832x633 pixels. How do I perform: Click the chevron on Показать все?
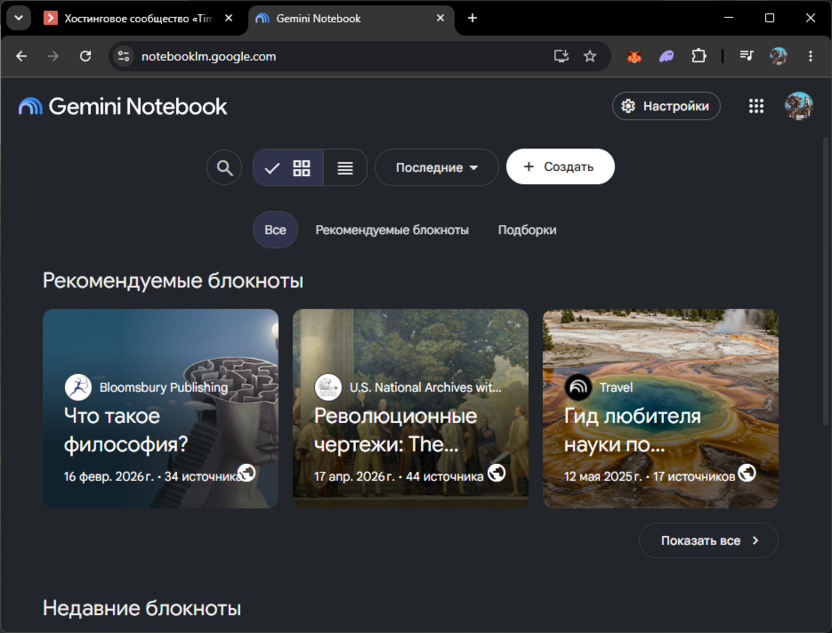756,540
